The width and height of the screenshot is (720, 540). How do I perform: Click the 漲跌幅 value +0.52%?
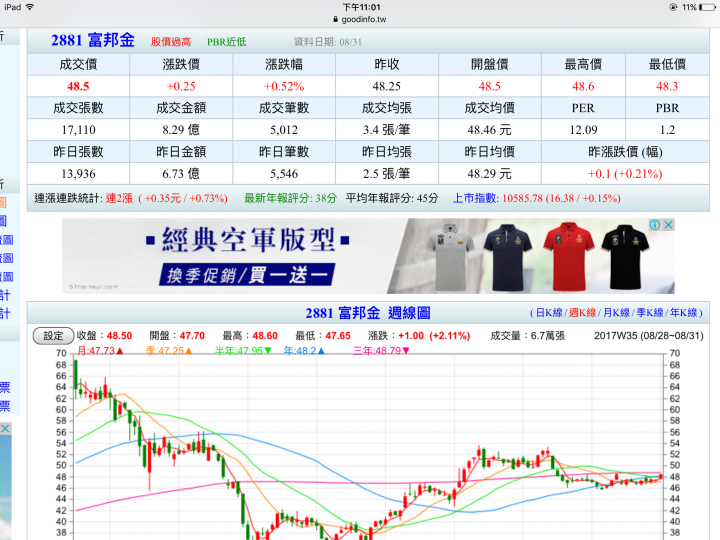coord(284,86)
